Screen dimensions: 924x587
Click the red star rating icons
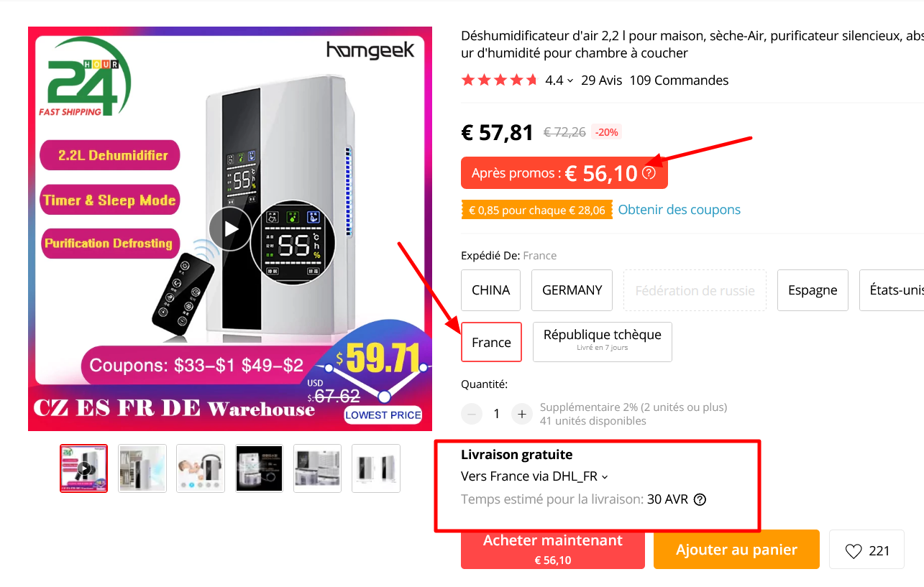[x=500, y=80]
